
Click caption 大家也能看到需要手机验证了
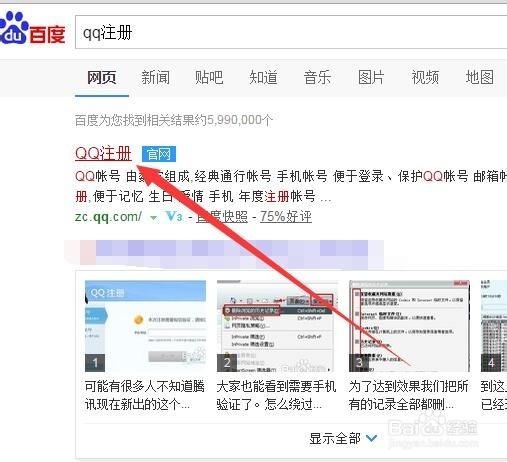[276, 395]
